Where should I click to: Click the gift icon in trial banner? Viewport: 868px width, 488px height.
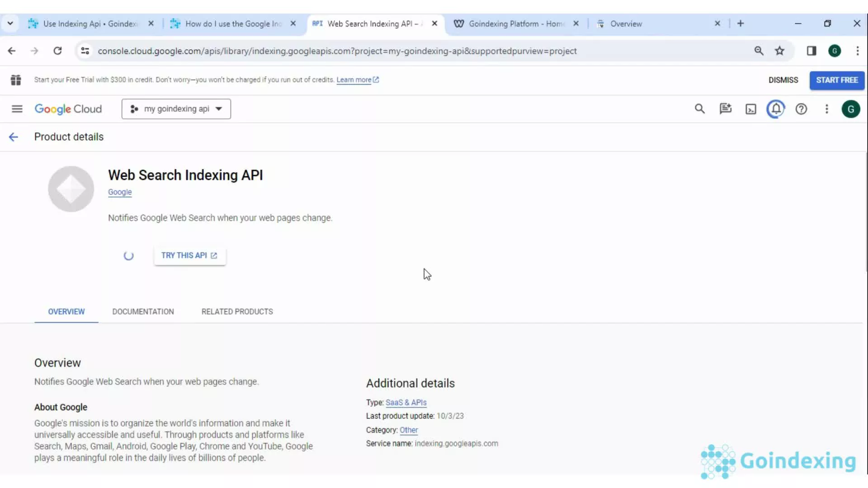[16, 80]
